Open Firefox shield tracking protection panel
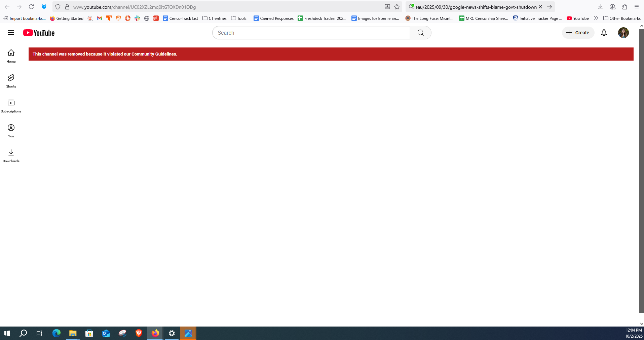The image size is (644, 340). pos(58,7)
